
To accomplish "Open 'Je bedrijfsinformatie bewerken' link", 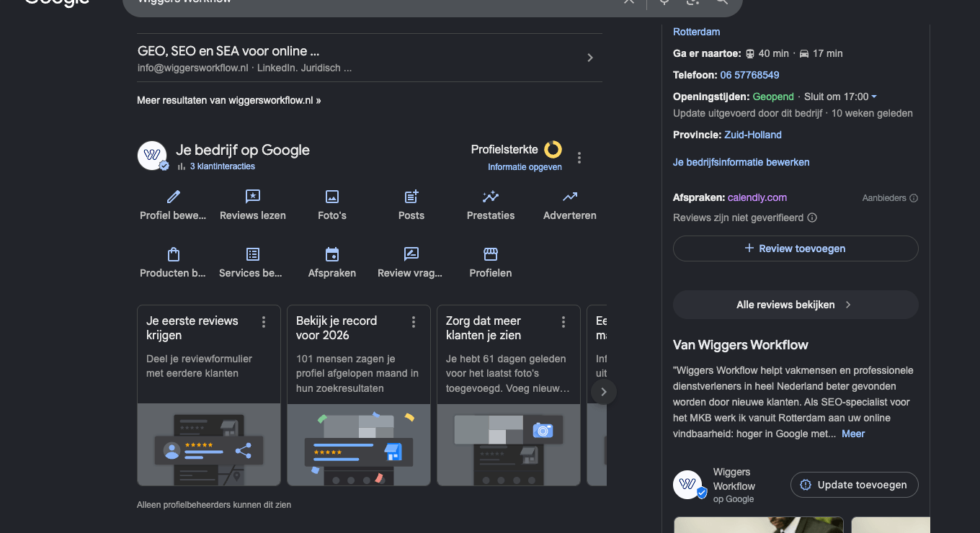I will click(x=741, y=162).
